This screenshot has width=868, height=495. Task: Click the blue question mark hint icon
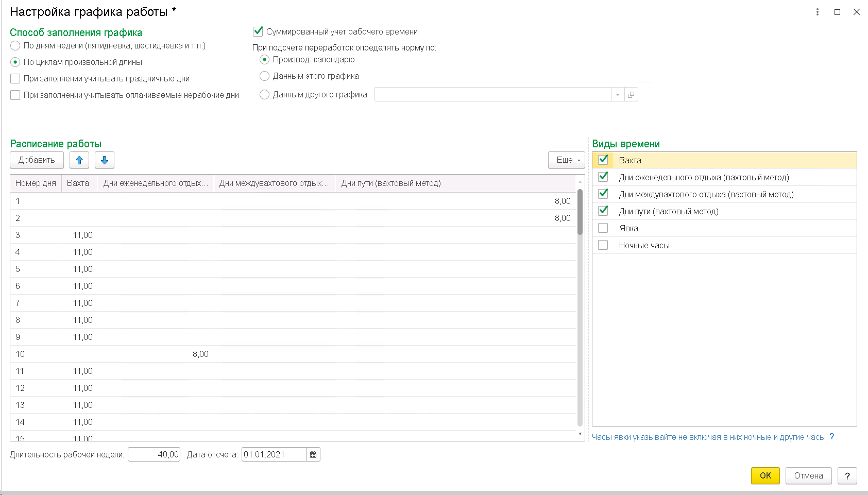coord(831,437)
